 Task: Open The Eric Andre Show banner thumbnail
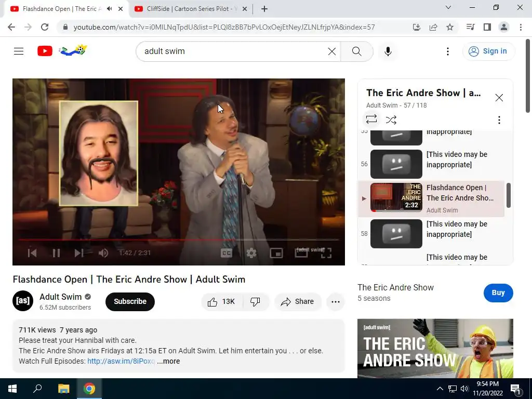tap(435, 349)
